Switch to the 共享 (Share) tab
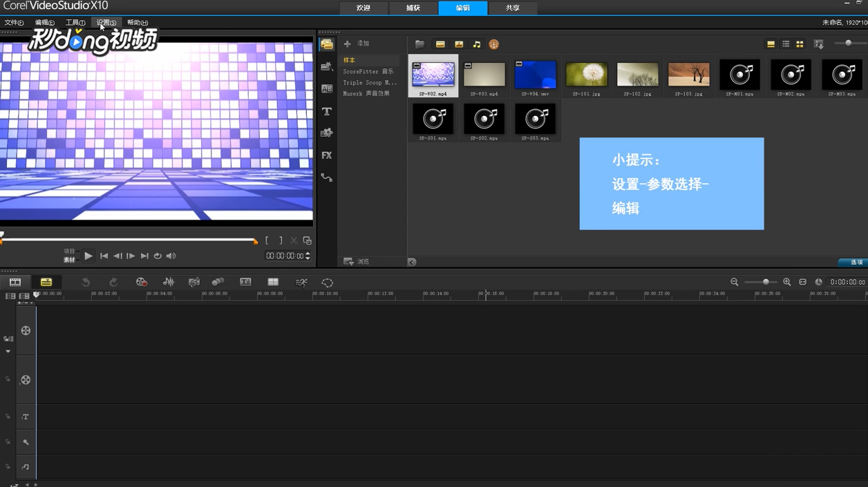 coord(513,8)
